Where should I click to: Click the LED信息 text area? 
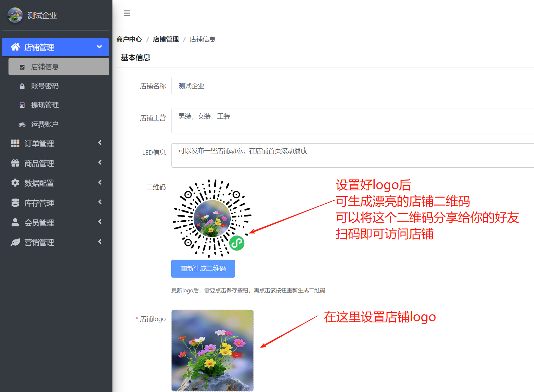coord(353,155)
